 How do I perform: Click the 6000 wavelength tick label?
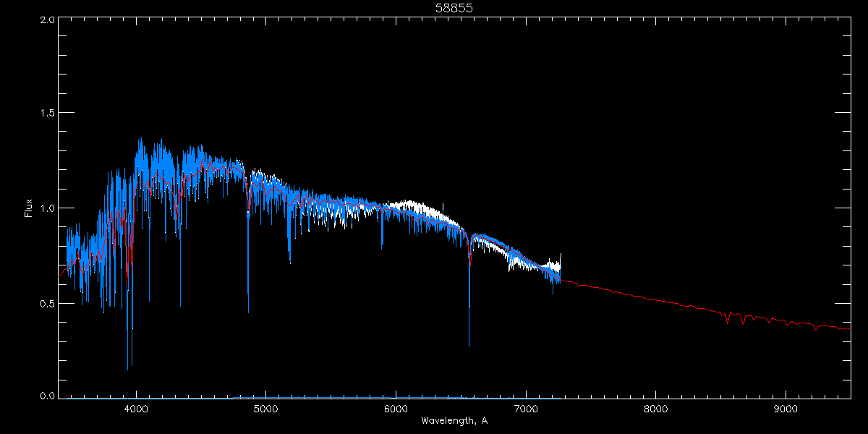point(396,409)
